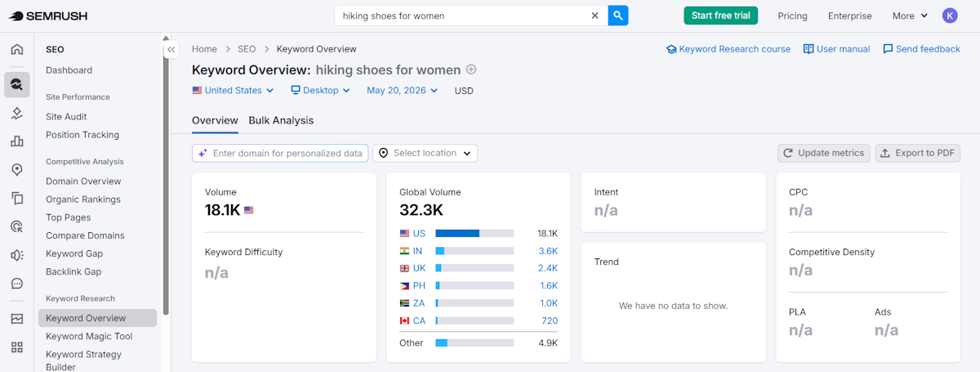
Task: Select the SEO toolkit icon in the rail
Action: coord(16,83)
